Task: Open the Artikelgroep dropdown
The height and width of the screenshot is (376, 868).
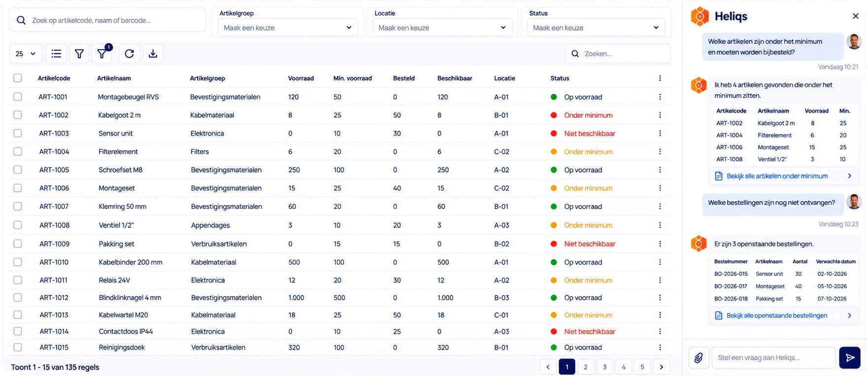Action: point(288,28)
